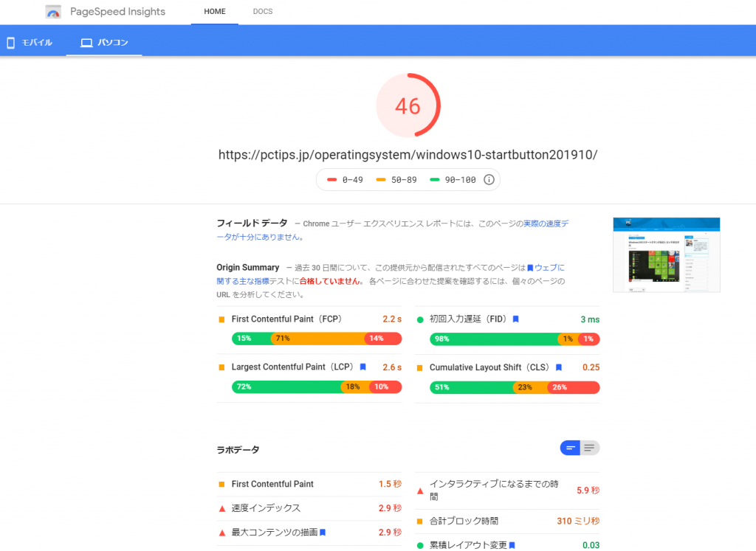The width and height of the screenshot is (756, 551).
Task: Click the CLS distribution bar
Action: coord(515,387)
